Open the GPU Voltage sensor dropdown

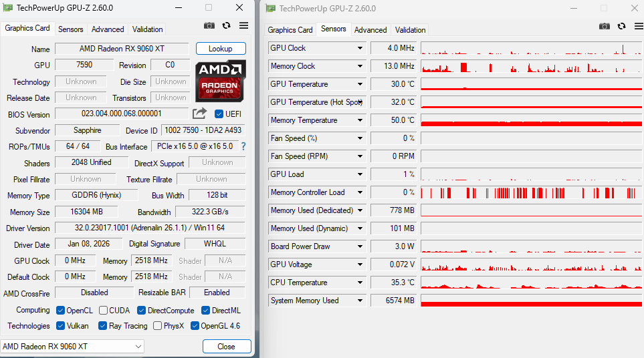pyautogui.click(x=360, y=264)
